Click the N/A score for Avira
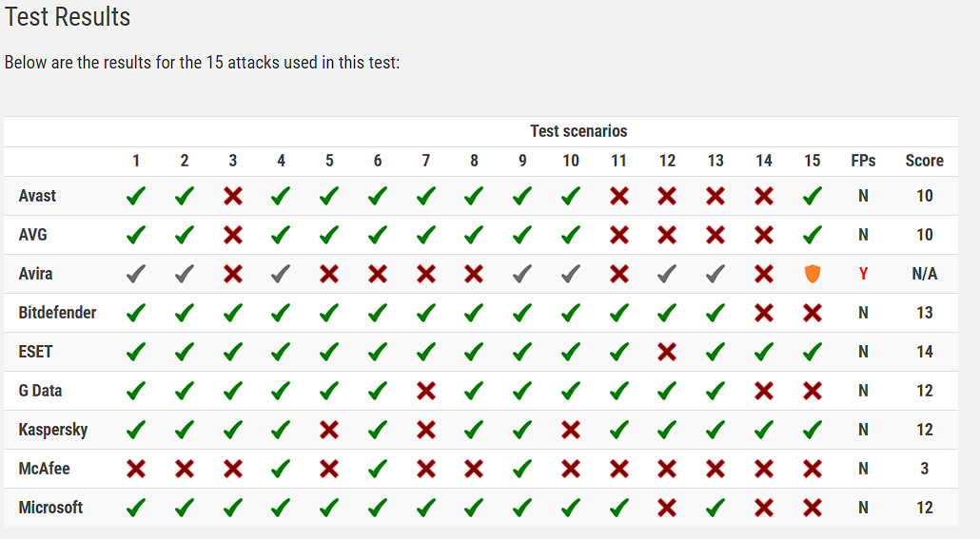The image size is (980, 539). pyautogui.click(x=924, y=274)
